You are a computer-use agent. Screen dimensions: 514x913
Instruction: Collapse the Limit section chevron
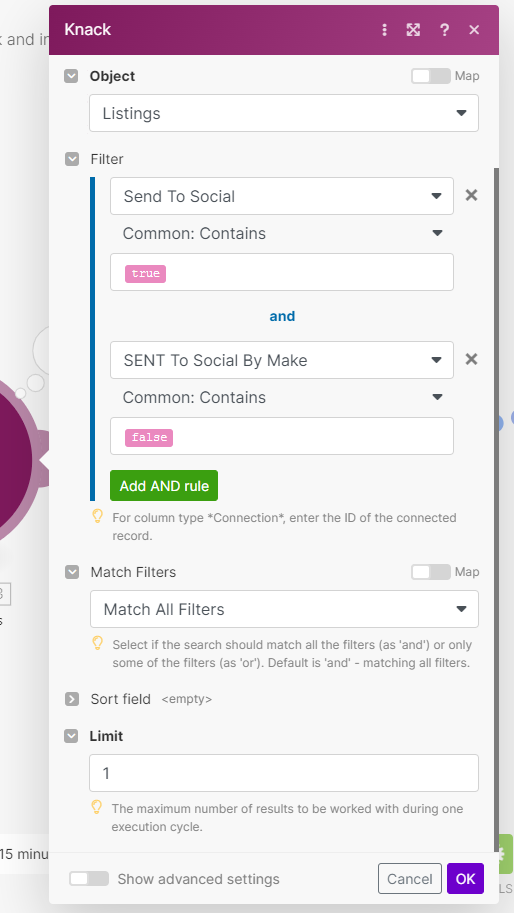(x=71, y=736)
